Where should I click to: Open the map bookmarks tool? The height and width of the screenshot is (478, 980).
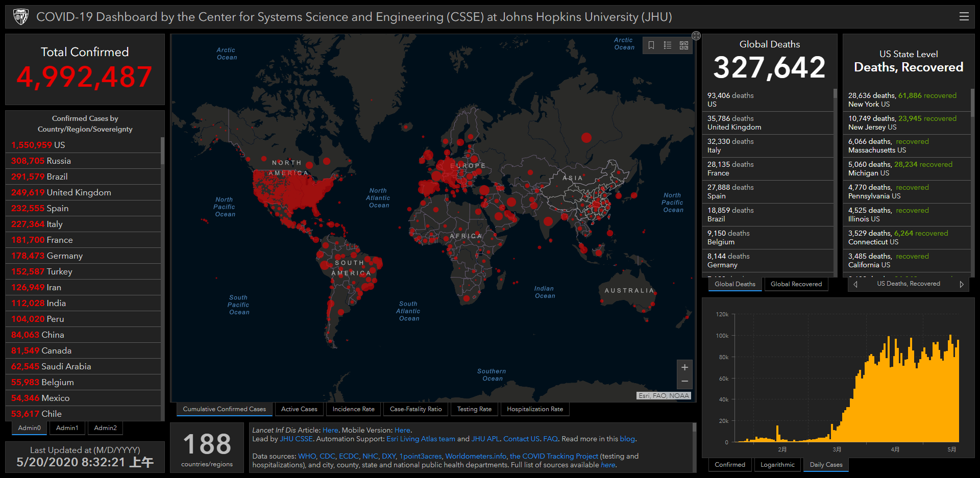(651, 45)
